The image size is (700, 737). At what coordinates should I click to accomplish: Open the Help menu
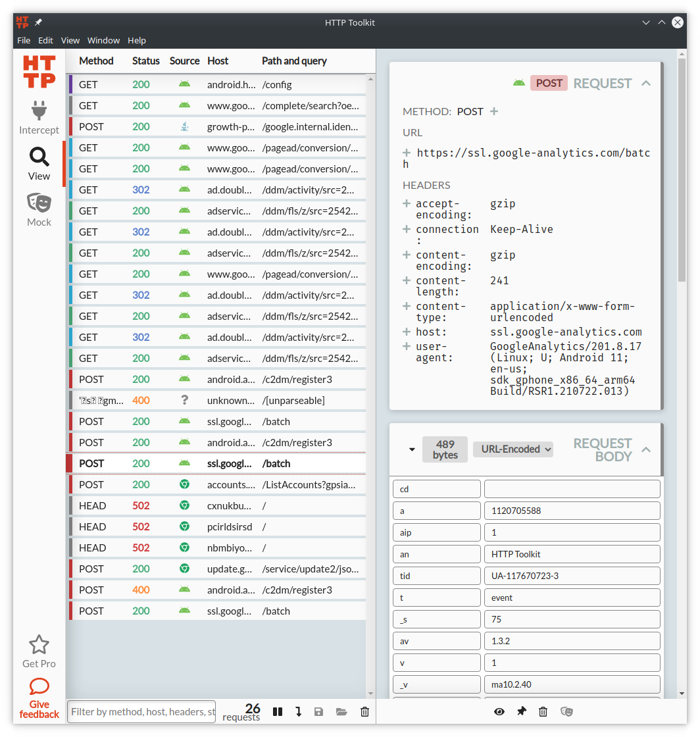point(137,40)
